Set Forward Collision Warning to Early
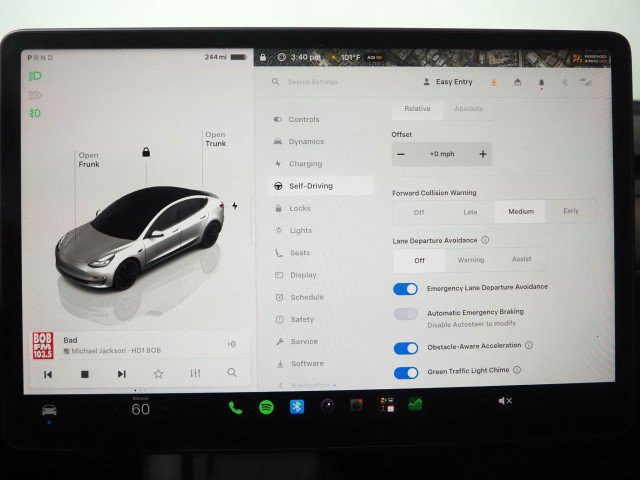The width and height of the screenshot is (640, 480). click(x=571, y=211)
